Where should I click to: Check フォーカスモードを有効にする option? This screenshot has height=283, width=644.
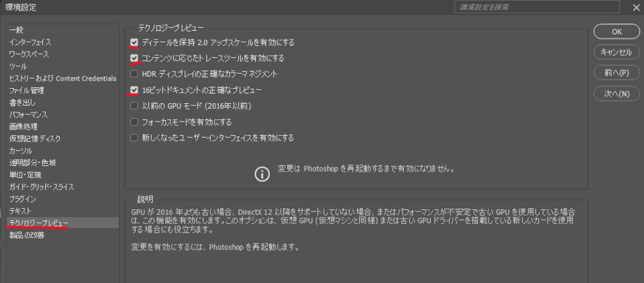coord(133,122)
